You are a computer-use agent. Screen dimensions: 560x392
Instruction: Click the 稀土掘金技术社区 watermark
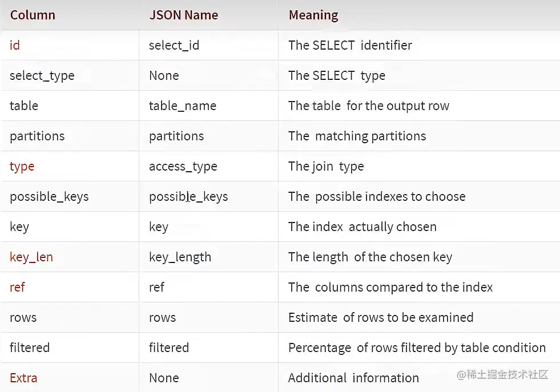495,374
